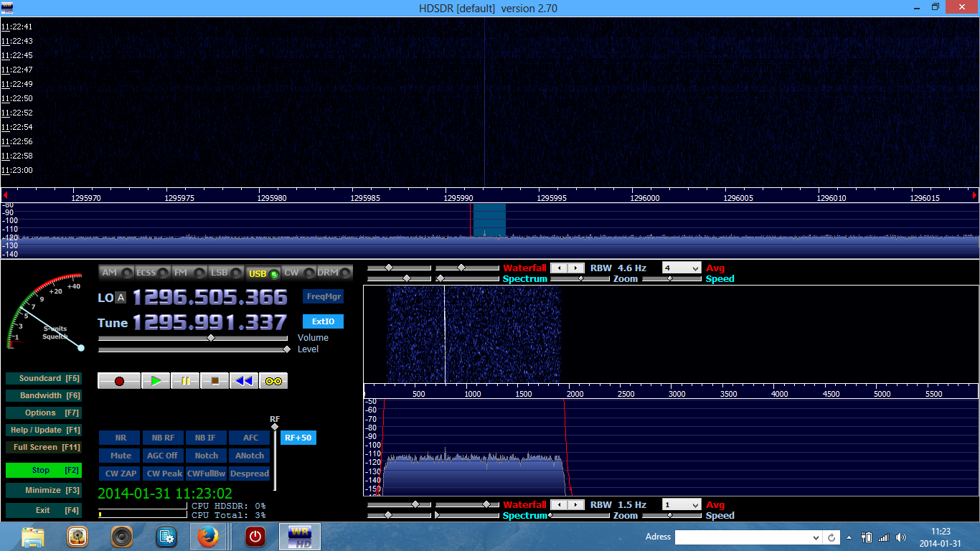This screenshot has height=551, width=980.
Task: Click the HDSDR taskbar icon
Action: [x=299, y=537]
